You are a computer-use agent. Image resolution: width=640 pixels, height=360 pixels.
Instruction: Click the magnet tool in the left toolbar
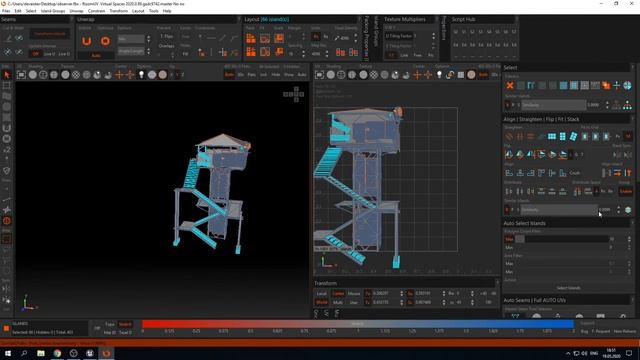[7, 128]
